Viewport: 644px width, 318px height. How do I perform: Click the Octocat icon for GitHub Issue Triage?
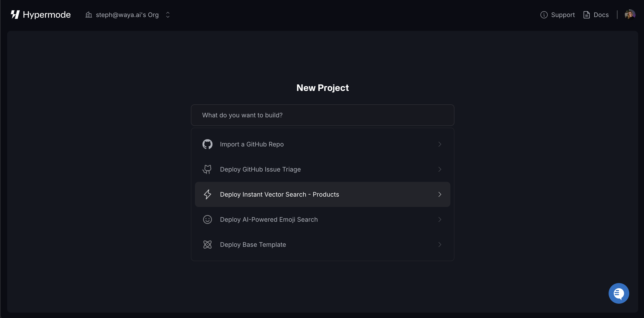click(x=207, y=169)
